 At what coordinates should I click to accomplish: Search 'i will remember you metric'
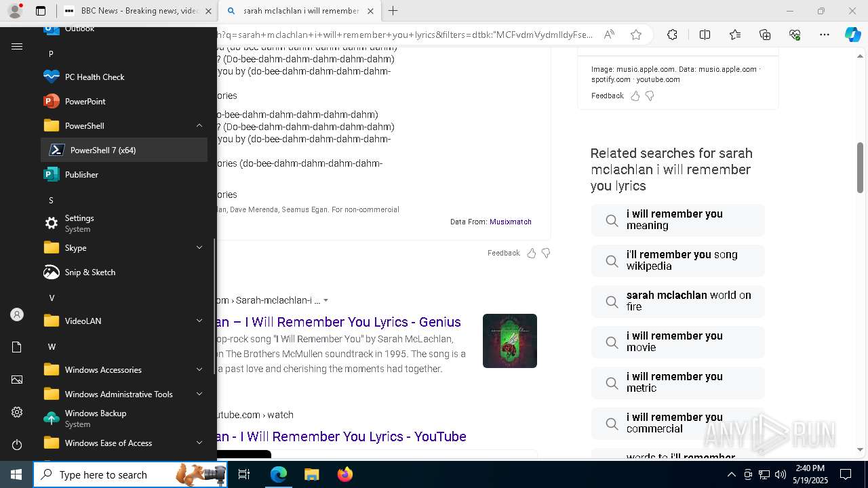(x=677, y=382)
